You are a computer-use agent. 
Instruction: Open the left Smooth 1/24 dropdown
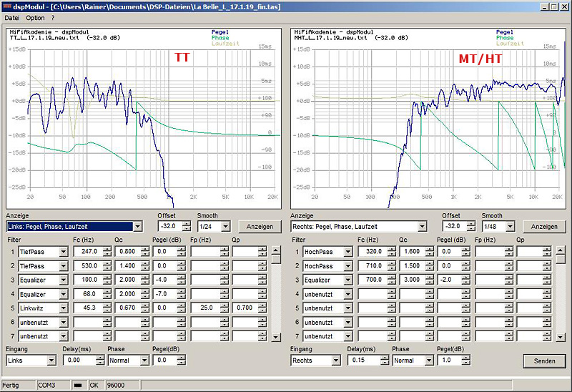(x=226, y=227)
